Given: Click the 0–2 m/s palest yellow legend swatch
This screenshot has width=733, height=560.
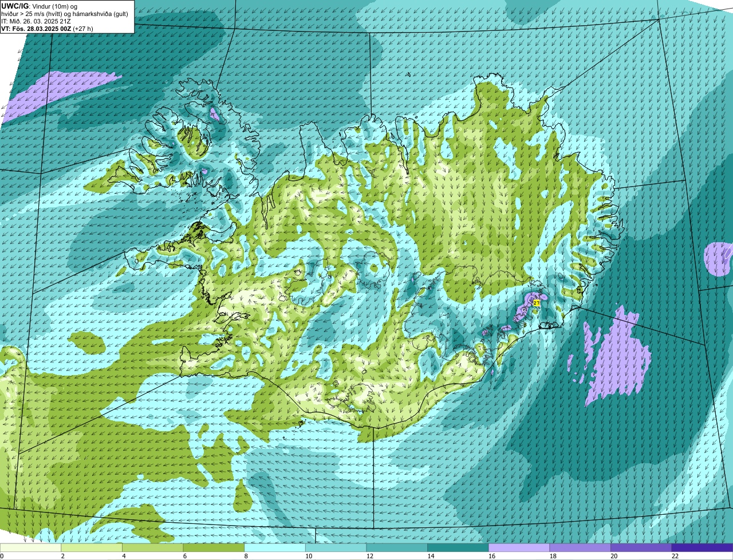Looking at the screenshot, I should click(31, 547).
